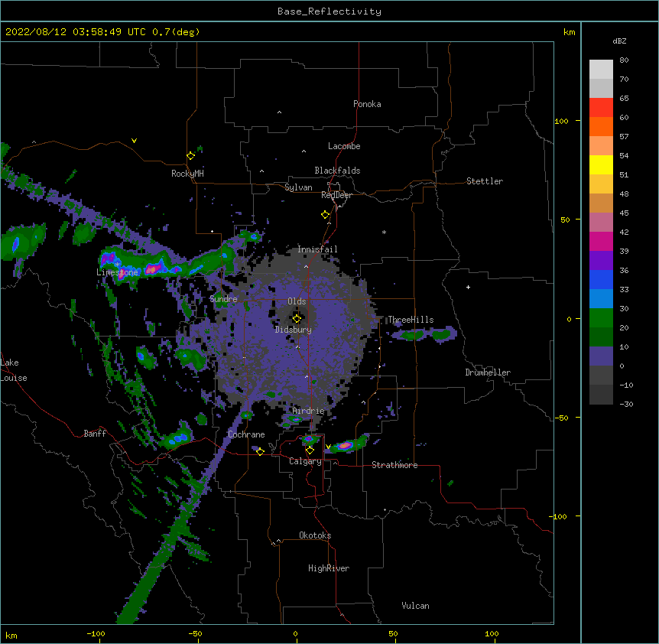Click the green echo pair east of ThreeHills

click(x=424, y=334)
